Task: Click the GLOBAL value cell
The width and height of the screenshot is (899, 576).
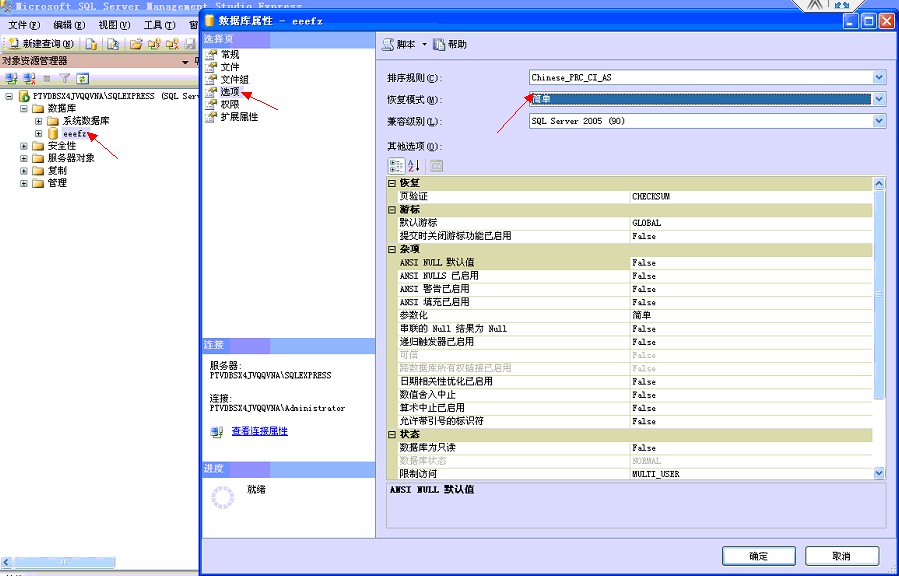Action: (751, 223)
